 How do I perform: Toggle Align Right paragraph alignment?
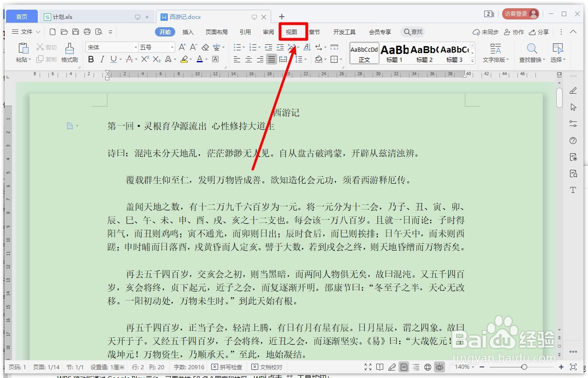pyautogui.click(x=260, y=59)
